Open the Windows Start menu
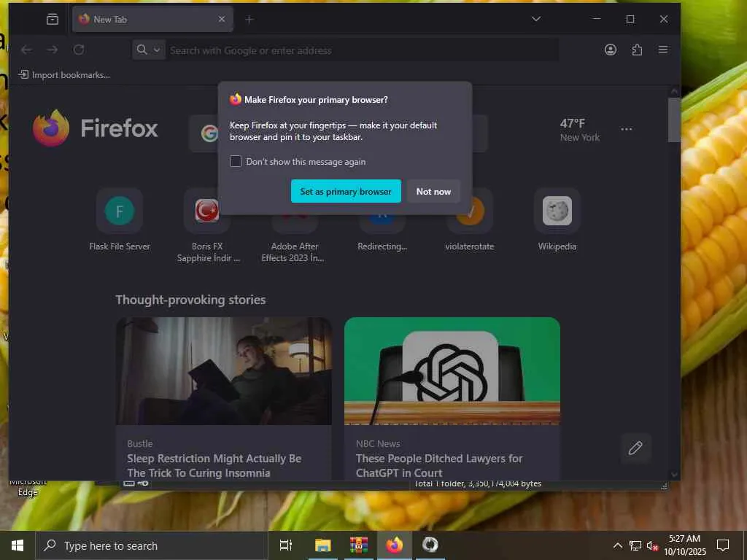Viewport: 747px width, 560px height. pos(18,545)
